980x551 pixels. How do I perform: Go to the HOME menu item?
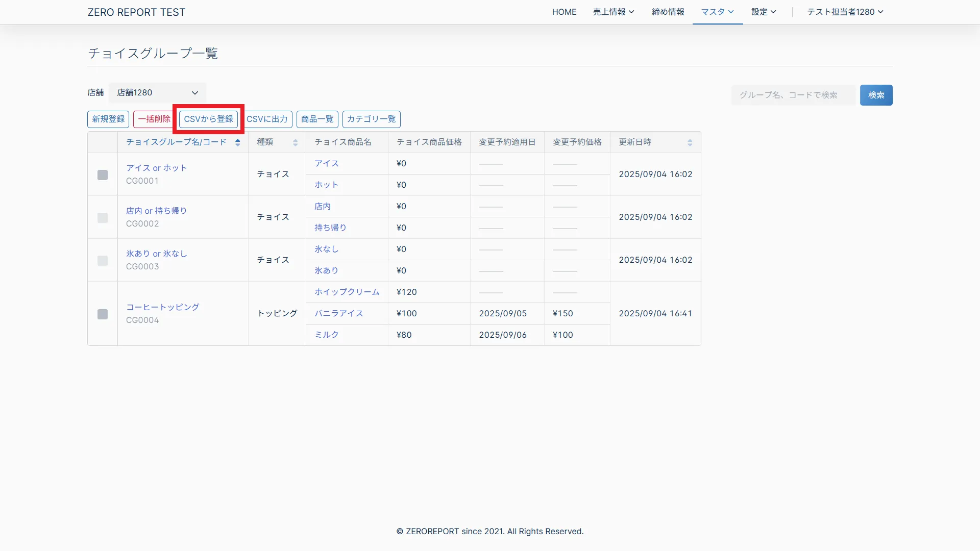pyautogui.click(x=564, y=12)
